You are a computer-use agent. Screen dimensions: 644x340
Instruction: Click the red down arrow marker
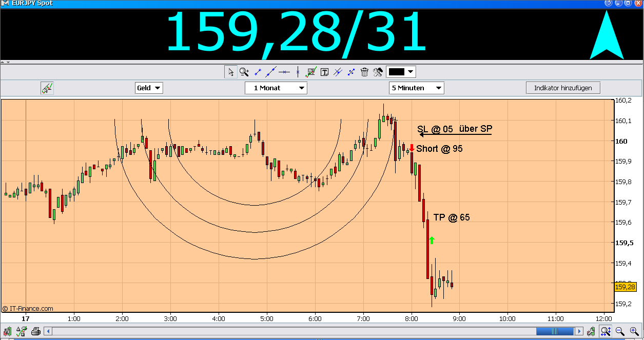click(412, 148)
